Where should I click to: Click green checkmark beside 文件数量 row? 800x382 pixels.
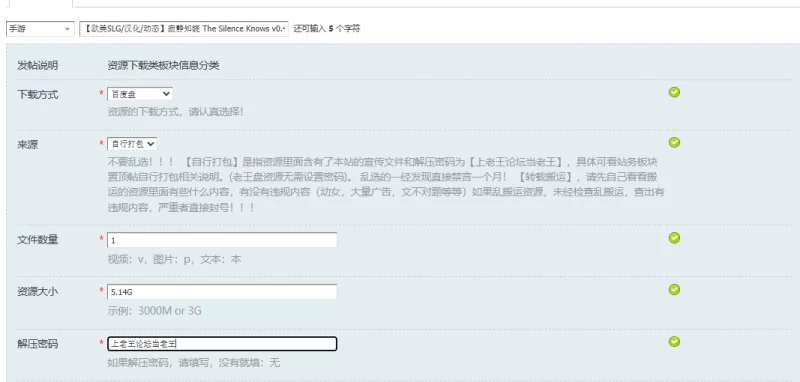point(674,238)
